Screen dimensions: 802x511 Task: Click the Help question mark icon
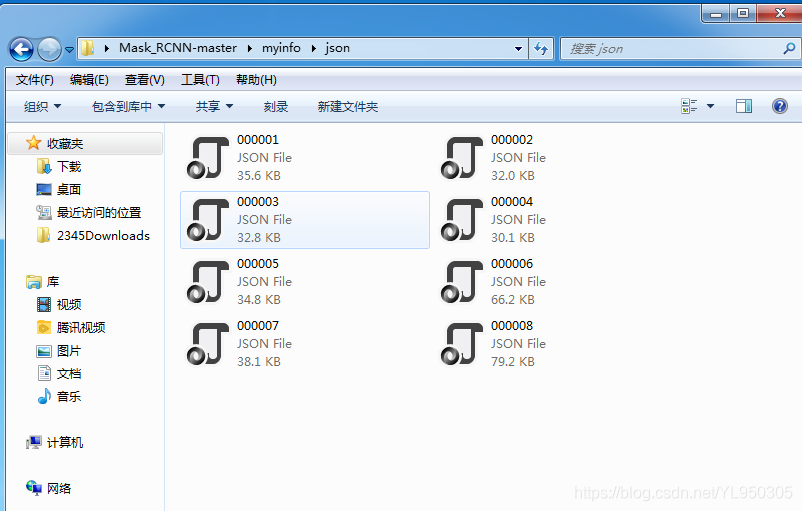pos(779,106)
